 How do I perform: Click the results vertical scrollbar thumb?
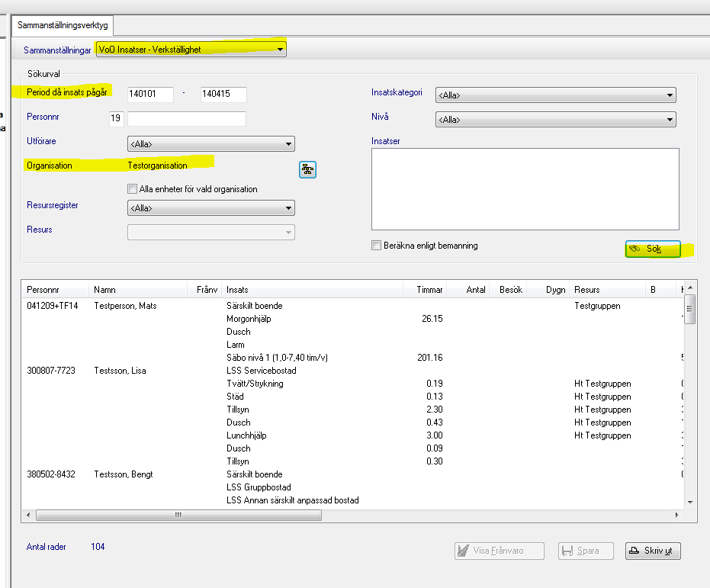(x=690, y=309)
